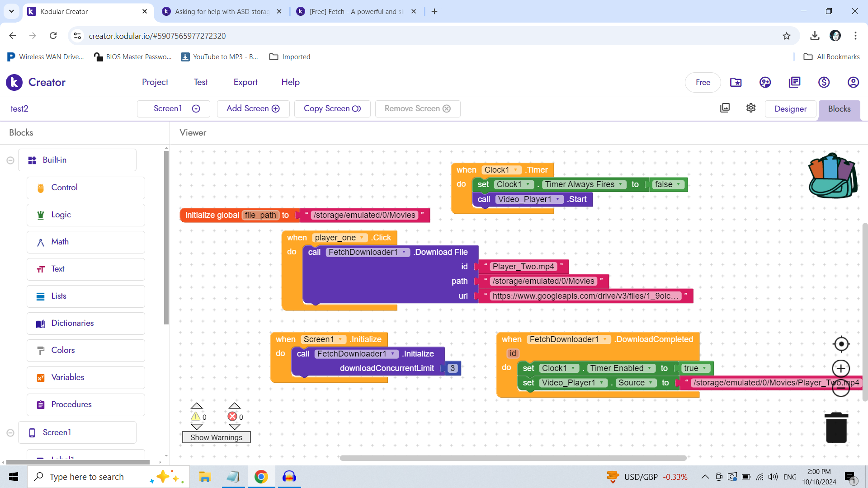868x488 pixels.
Task: Open the backpack icon in the viewer
Action: point(833,176)
